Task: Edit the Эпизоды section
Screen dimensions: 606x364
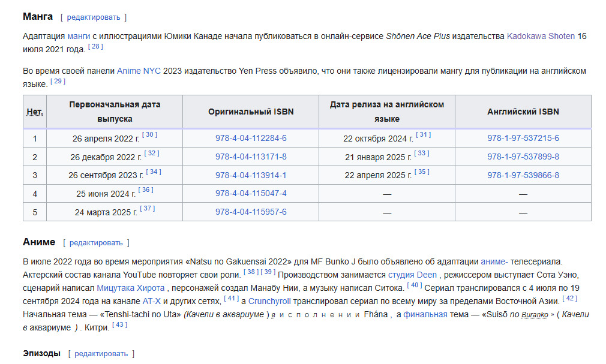Action: 101,354
